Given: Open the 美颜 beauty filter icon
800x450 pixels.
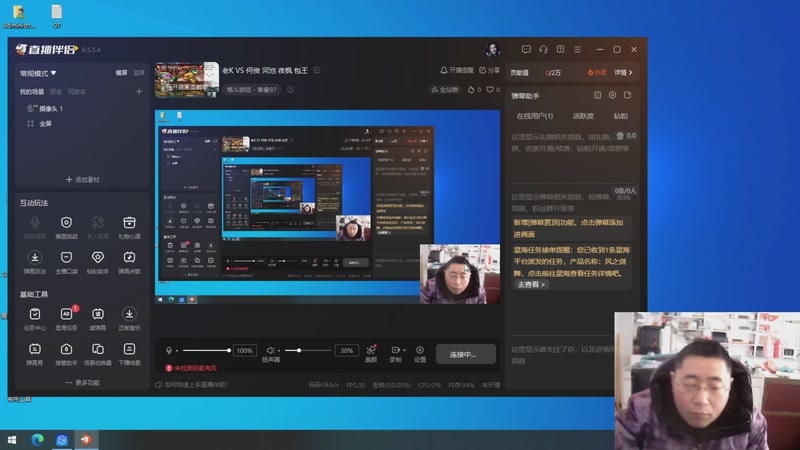Looking at the screenshot, I should [x=371, y=350].
